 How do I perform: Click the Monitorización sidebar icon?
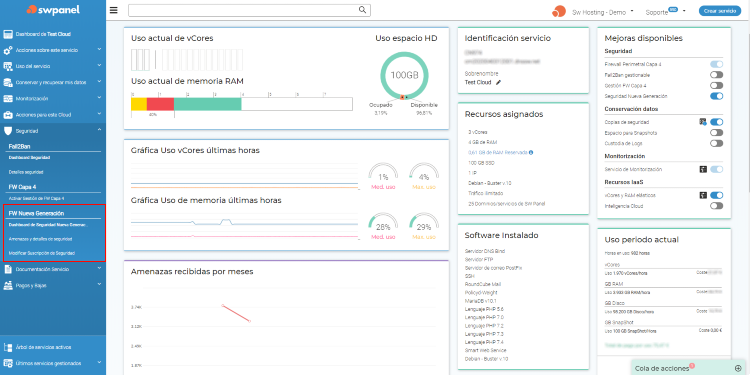(x=7, y=99)
